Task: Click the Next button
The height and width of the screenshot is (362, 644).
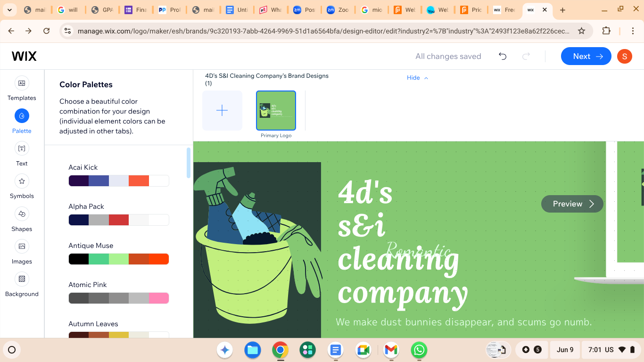Action: pyautogui.click(x=586, y=57)
